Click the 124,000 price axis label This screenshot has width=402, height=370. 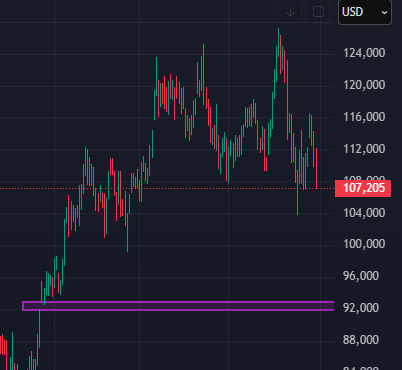pos(364,53)
